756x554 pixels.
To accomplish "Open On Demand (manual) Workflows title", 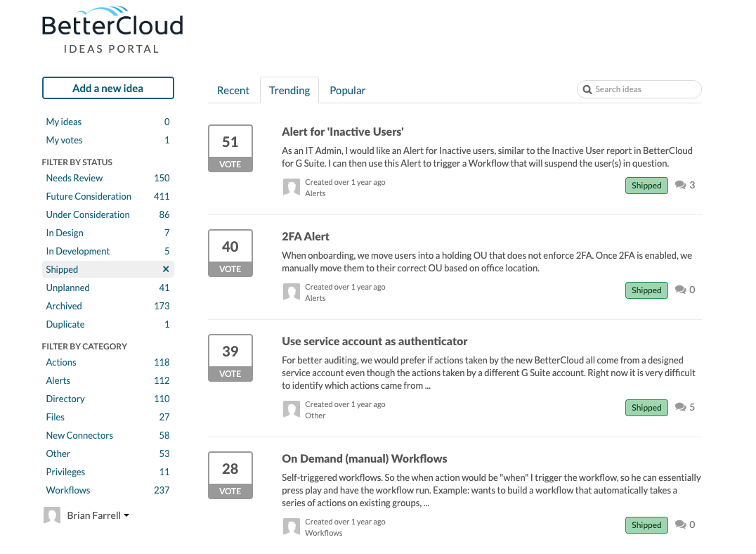I will pos(365,458).
